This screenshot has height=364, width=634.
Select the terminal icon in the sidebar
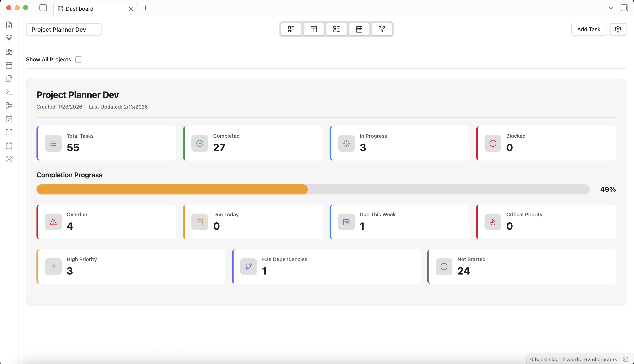(x=9, y=92)
